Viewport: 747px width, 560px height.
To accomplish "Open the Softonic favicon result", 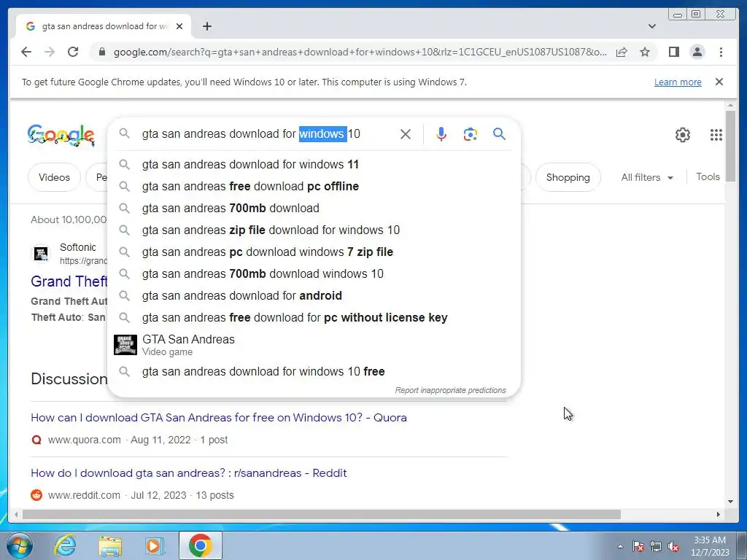I will tap(41, 253).
